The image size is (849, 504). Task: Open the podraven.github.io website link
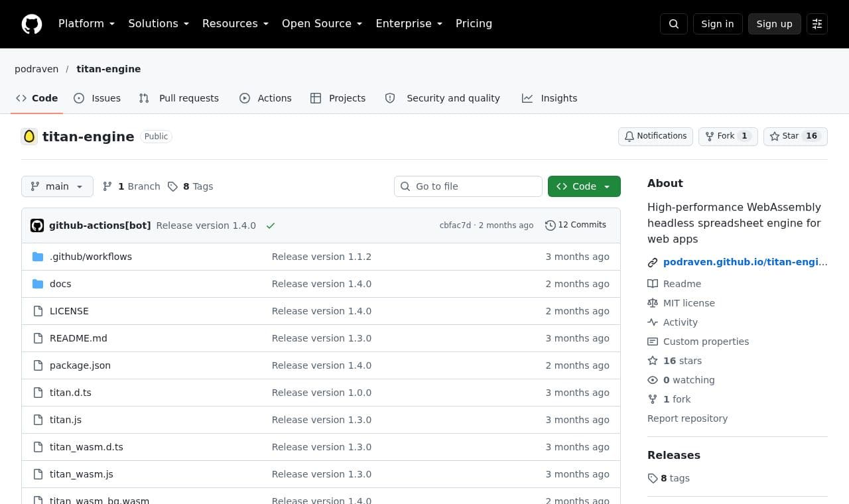(x=746, y=262)
